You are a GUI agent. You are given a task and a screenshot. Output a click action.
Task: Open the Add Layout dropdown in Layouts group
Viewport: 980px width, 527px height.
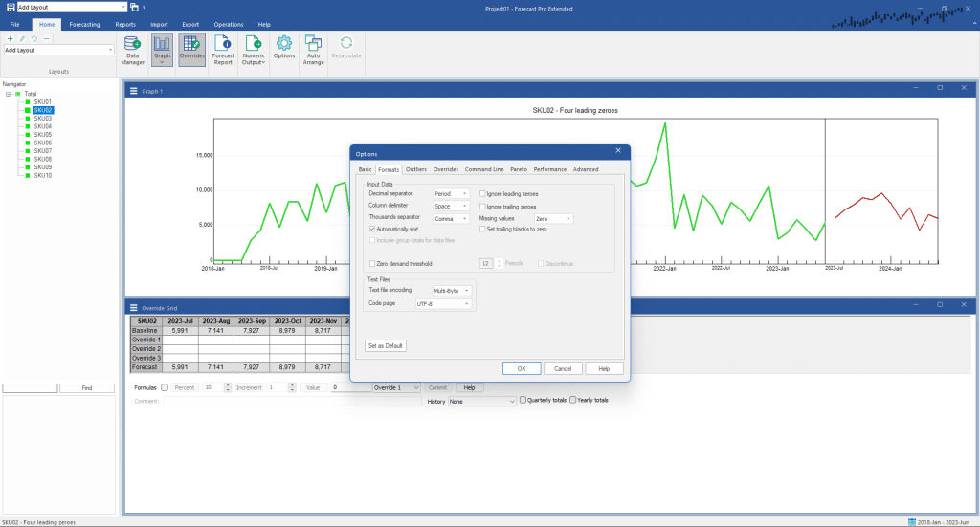pyautogui.click(x=58, y=50)
